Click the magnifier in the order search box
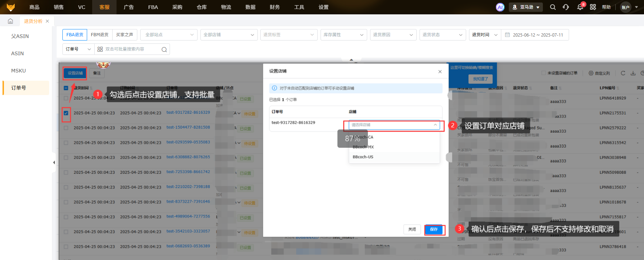644x260 pixels. (x=164, y=49)
